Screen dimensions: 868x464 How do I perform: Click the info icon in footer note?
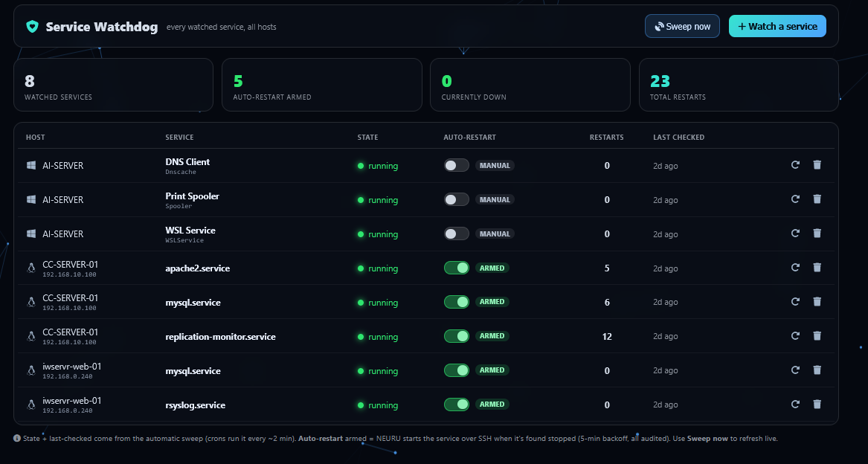click(17, 439)
